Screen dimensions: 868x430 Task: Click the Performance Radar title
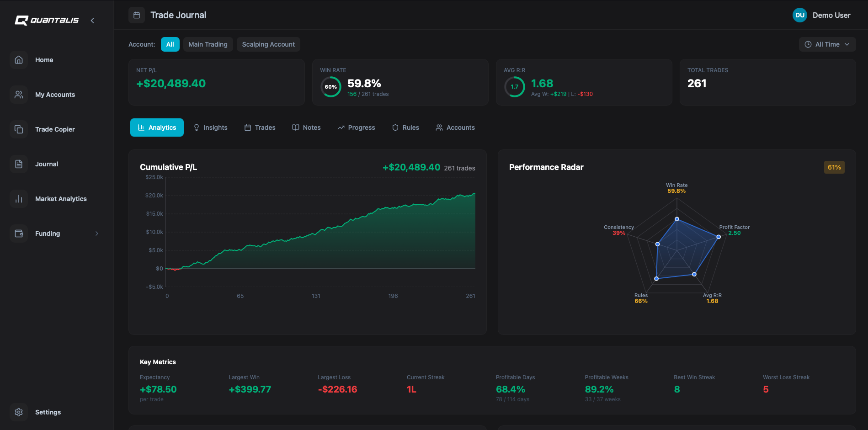[546, 167]
